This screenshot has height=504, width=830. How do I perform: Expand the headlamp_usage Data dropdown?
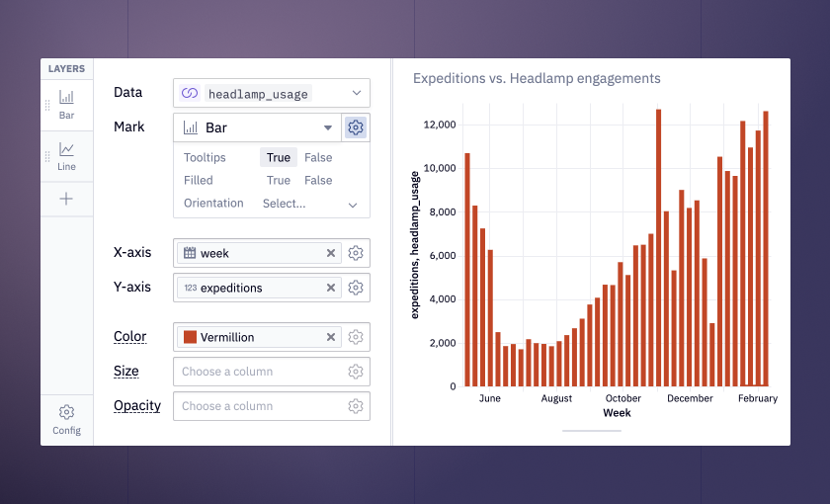coord(272,93)
